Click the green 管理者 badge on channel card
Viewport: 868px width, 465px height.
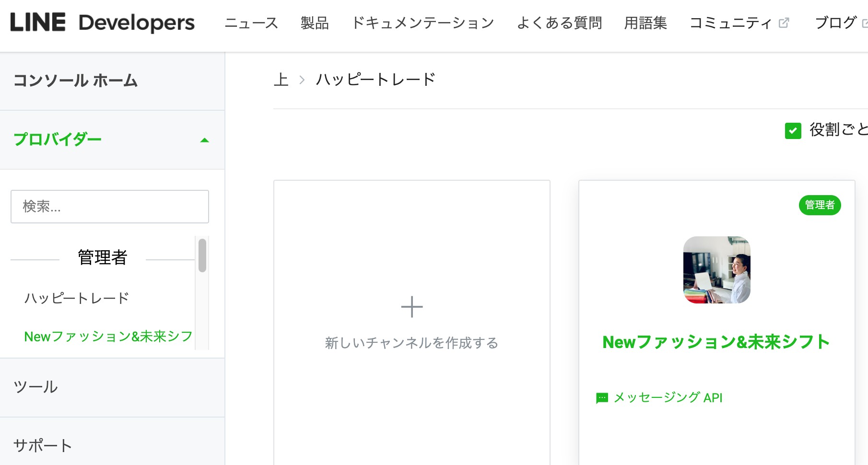coord(820,205)
